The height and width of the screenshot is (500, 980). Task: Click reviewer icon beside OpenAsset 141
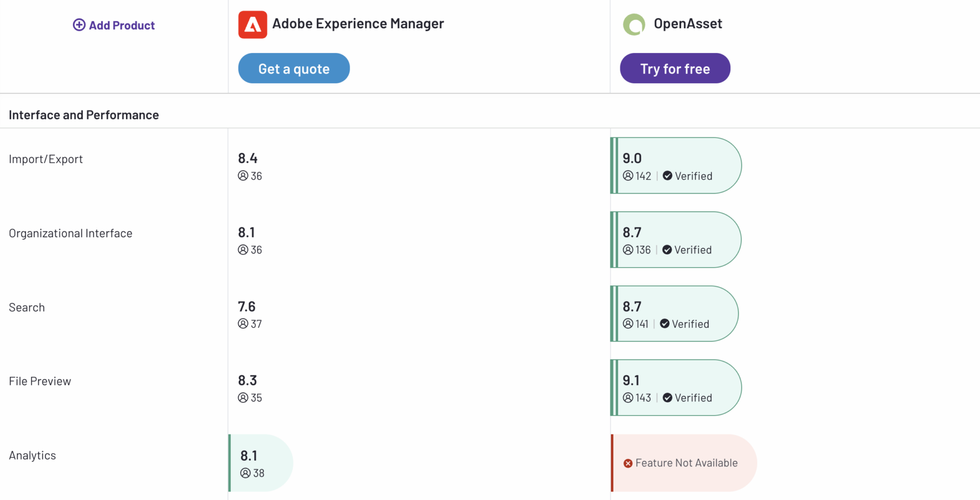coord(628,324)
